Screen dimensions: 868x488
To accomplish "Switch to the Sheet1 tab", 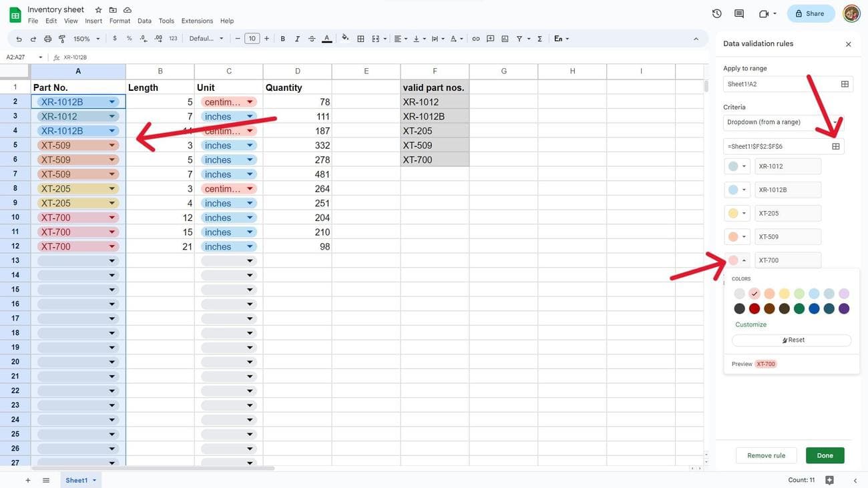I will click(x=76, y=480).
